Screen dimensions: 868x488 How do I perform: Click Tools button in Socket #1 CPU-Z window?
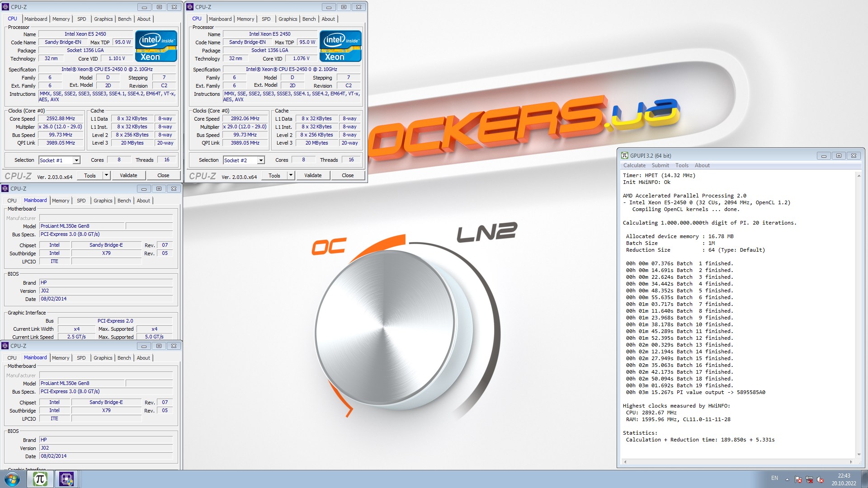pos(90,175)
